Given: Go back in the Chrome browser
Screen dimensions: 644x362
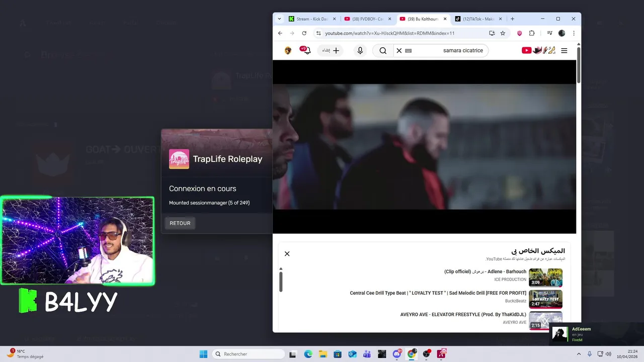Looking at the screenshot, I should point(280,33).
